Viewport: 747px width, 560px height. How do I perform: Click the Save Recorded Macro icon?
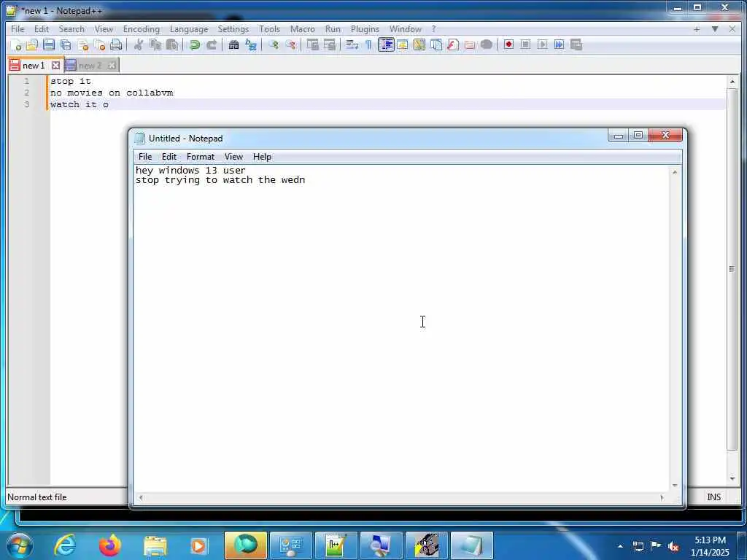click(576, 44)
